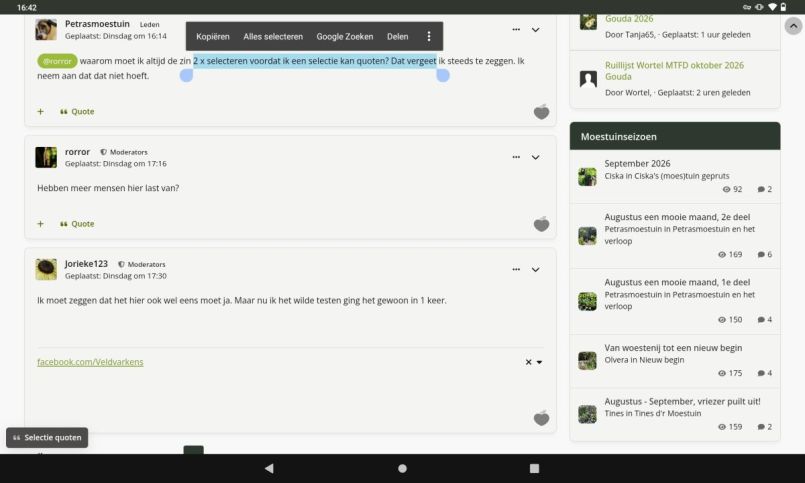
Task: Click Moestuinseizoen panel header
Action: 675,137
